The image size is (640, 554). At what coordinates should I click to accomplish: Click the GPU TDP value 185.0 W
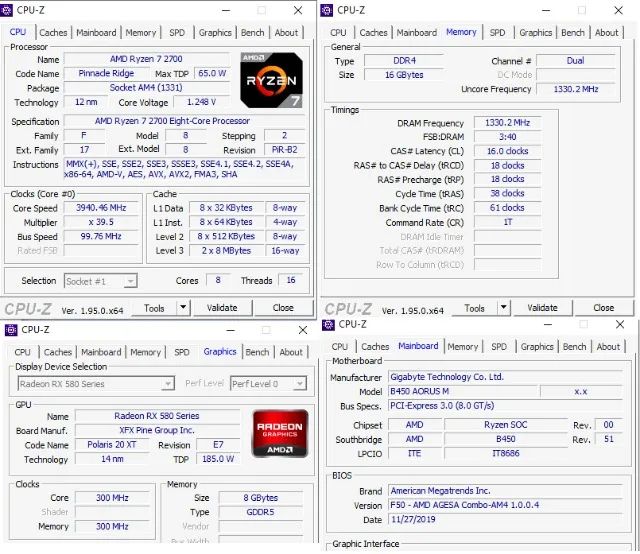[218, 459]
